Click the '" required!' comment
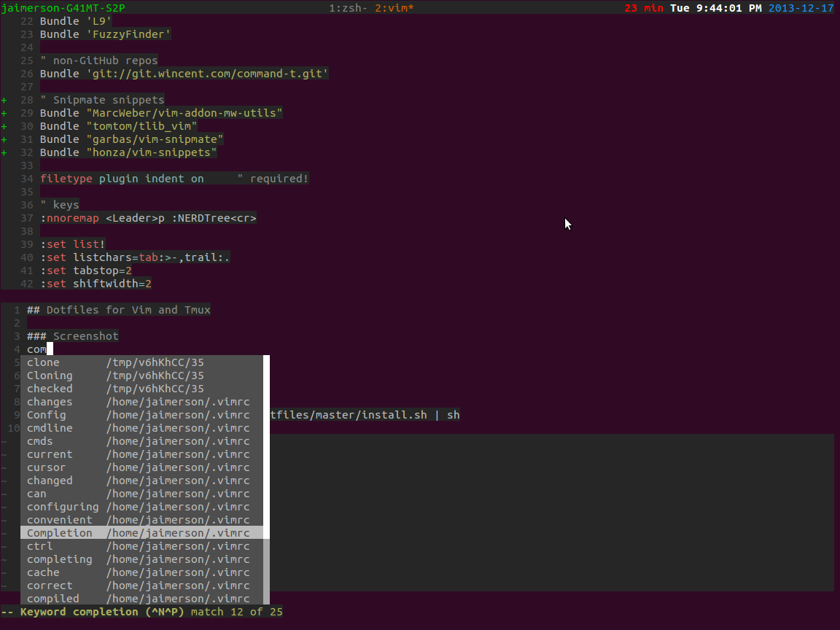Screen dimensions: 840x630 (x=273, y=179)
